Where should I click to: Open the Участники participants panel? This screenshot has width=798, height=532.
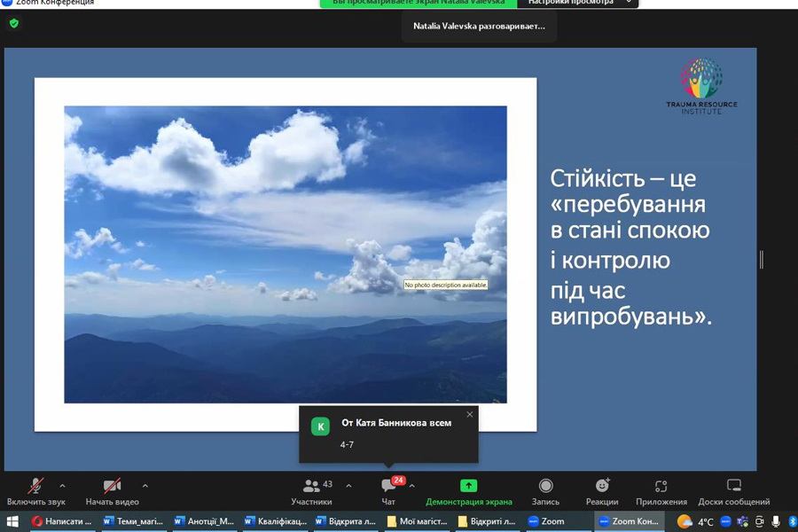[x=311, y=487]
